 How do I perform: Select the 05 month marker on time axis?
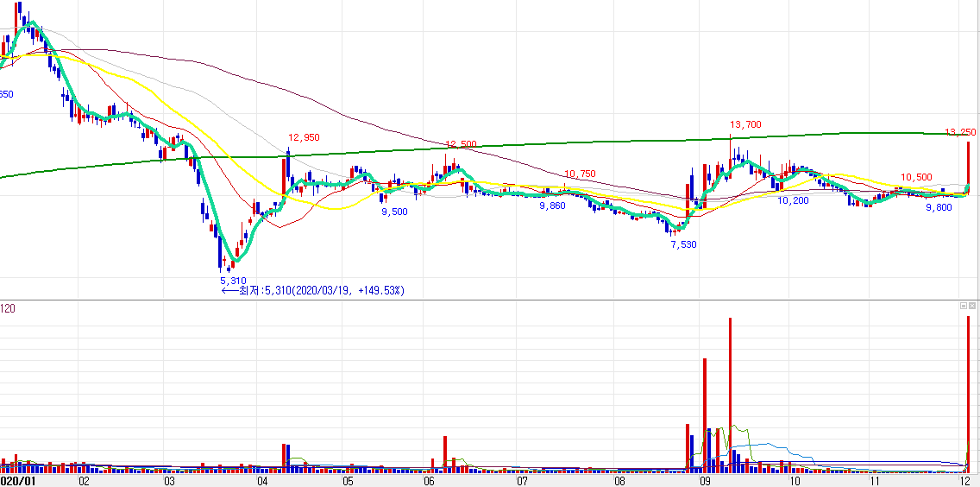tap(349, 481)
